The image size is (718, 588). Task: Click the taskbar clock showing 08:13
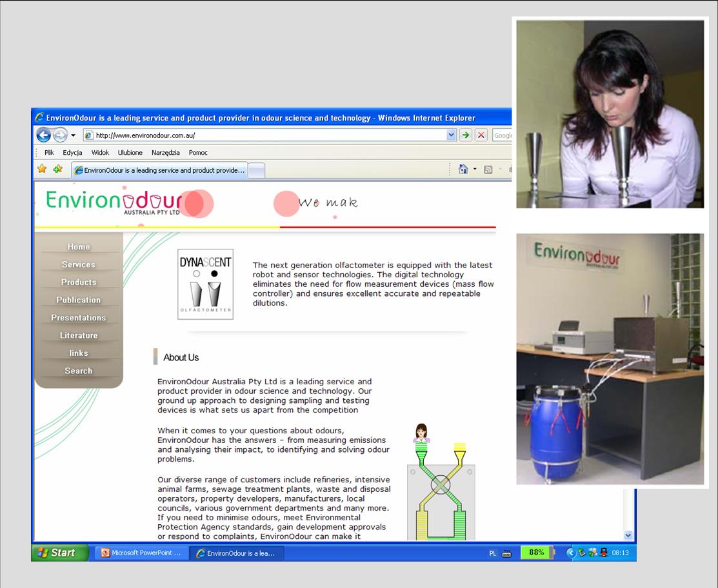point(620,553)
